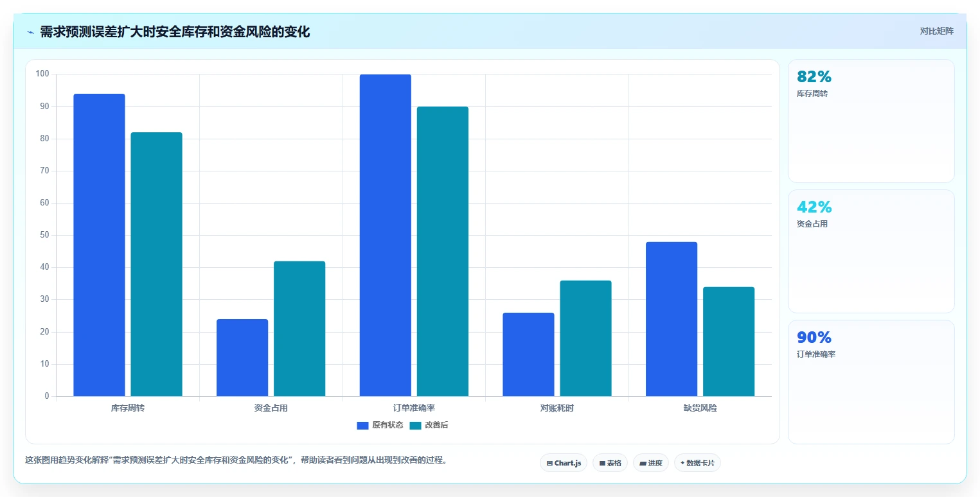Select the Chart.js tag chip
The image size is (980, 497).
[564, 463]
